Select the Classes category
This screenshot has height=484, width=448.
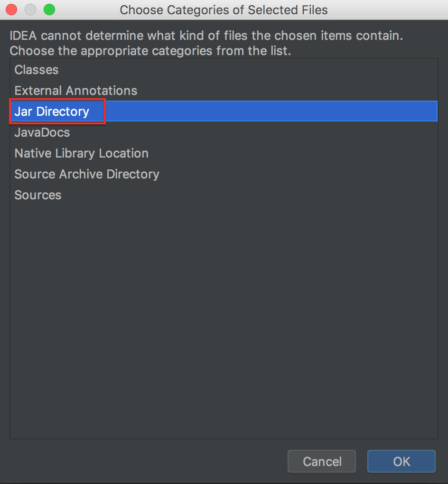click(37, 70)
